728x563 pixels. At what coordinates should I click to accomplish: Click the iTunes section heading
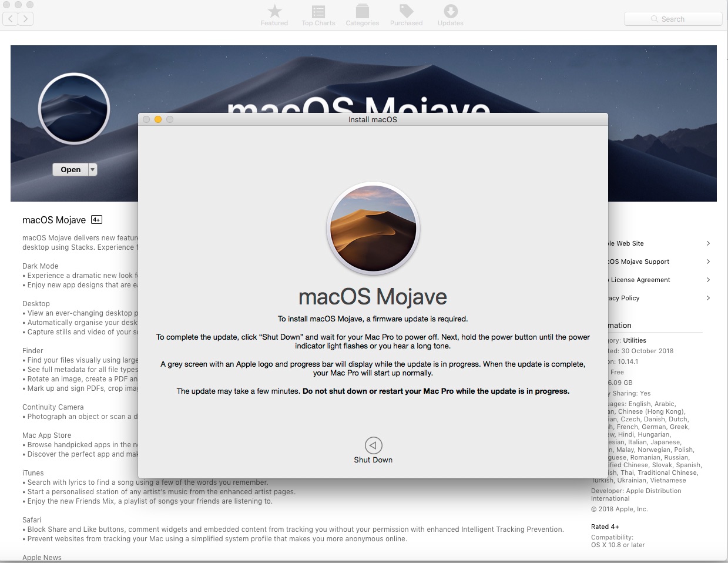pyautogui.click(x=33, y=473)
